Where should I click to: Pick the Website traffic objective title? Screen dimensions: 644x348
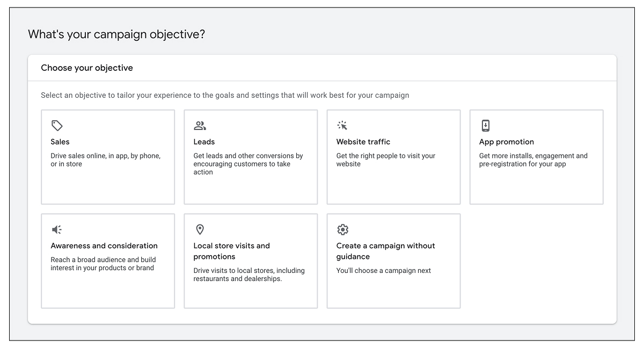tap(363, 142)
